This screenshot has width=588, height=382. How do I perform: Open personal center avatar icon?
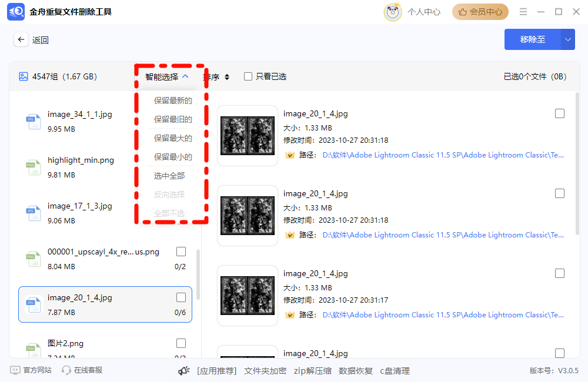point(393,12)
